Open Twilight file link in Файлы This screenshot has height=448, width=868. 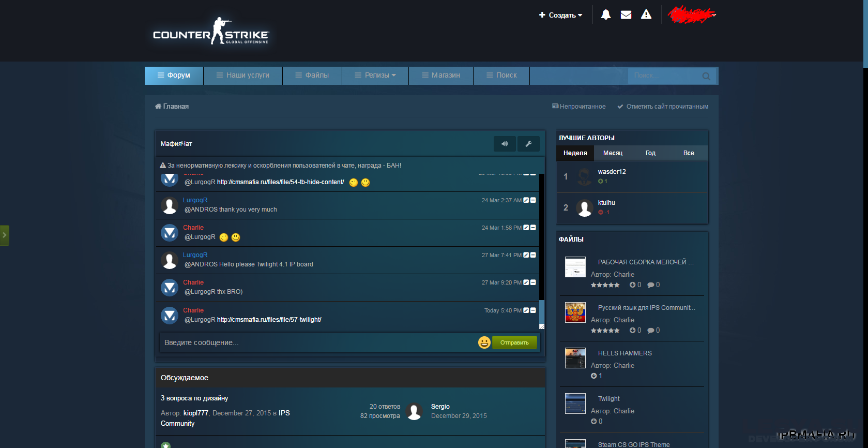pyautogui.click(x=609, y=399)
